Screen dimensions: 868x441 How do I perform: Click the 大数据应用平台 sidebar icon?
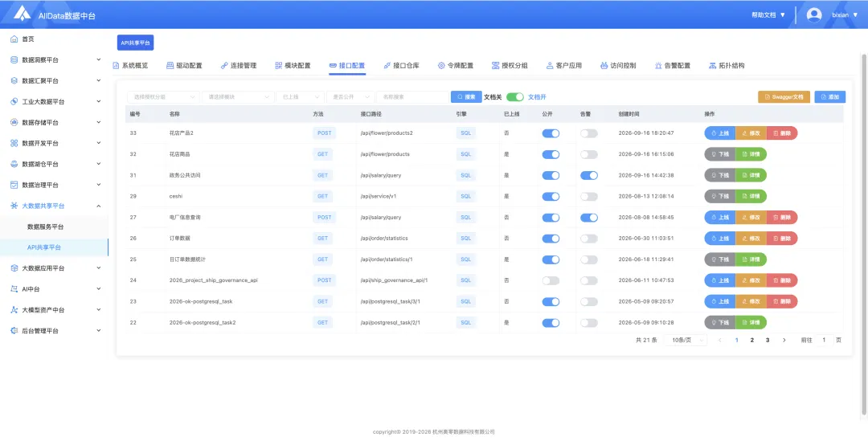tap(14, 268)
